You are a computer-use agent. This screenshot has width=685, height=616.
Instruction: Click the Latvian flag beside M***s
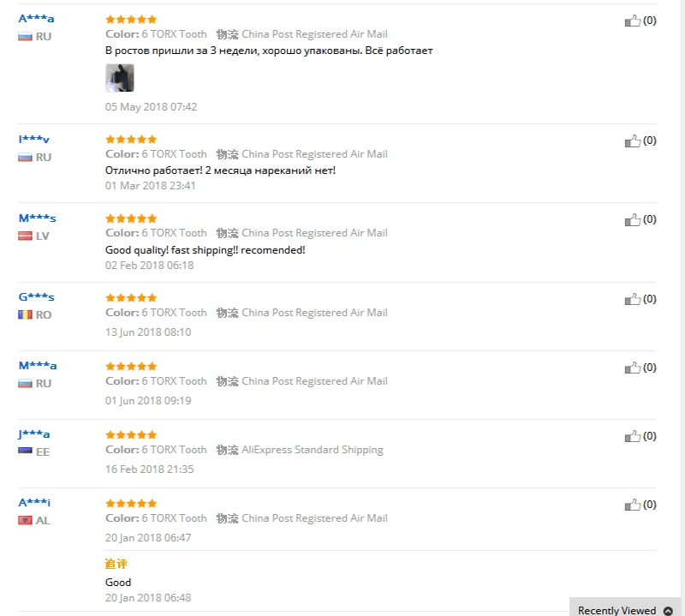[x=25, y=236]
